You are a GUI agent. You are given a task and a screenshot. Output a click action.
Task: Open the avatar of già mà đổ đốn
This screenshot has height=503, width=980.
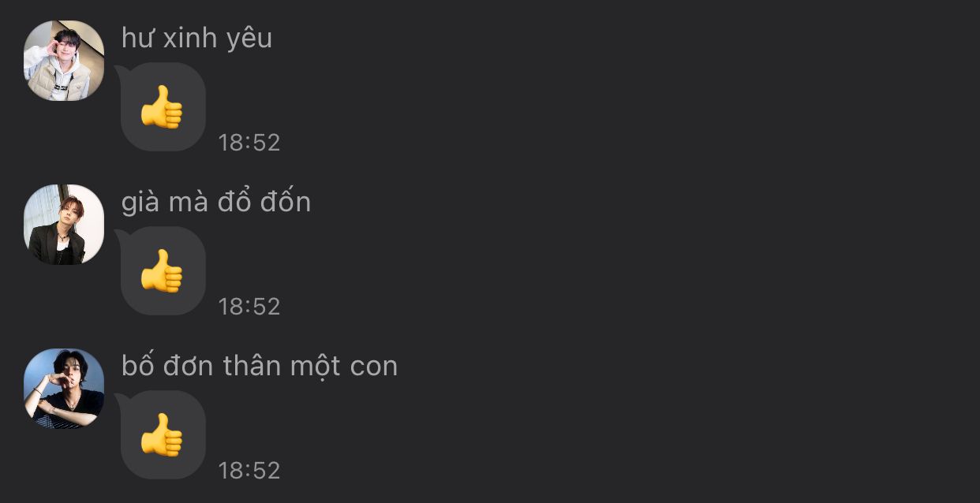[x=64, y=225]
